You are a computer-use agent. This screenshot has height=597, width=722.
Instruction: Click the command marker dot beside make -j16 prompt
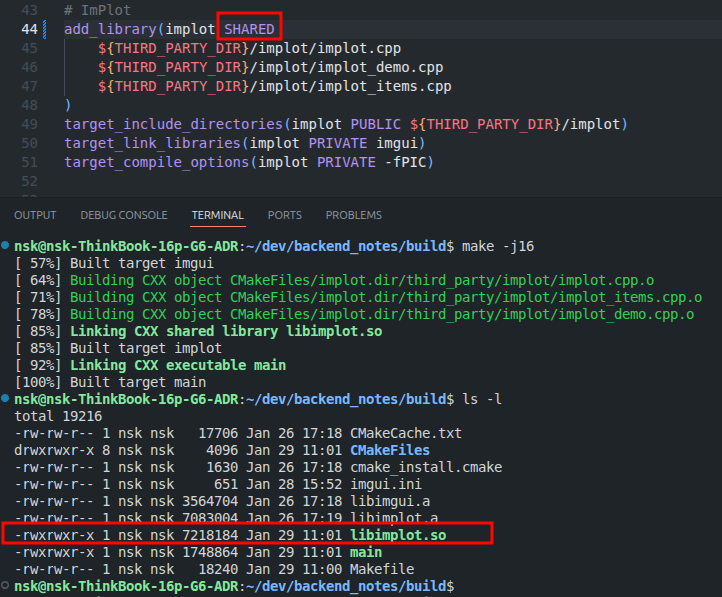[x=6, y=247]
